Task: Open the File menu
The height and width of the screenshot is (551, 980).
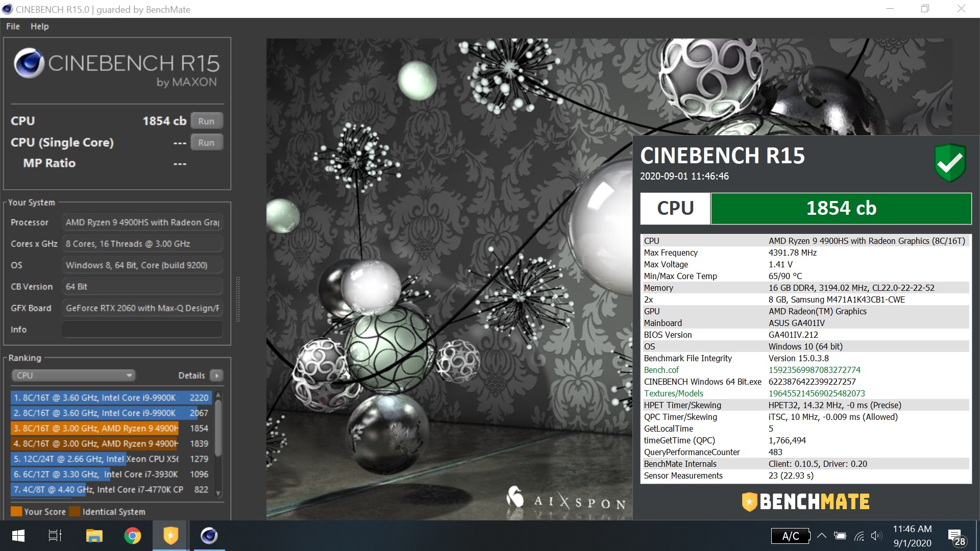Action: click(13, 27)
